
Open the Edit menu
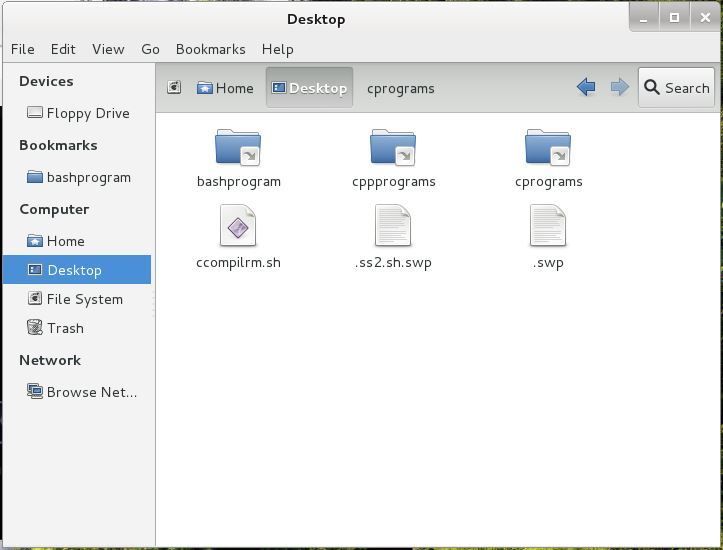tap(63, 49)
